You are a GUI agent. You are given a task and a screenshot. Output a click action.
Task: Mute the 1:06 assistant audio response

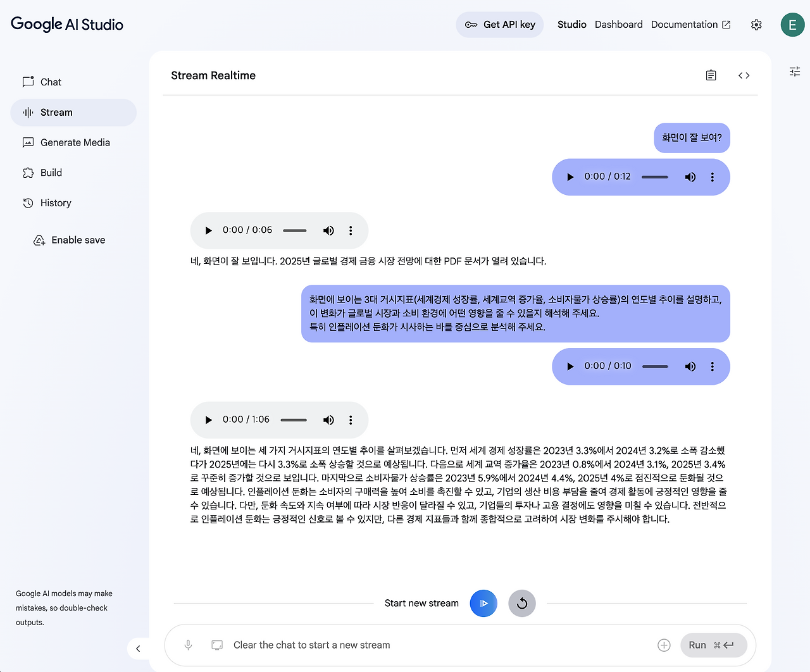[328, 420]
